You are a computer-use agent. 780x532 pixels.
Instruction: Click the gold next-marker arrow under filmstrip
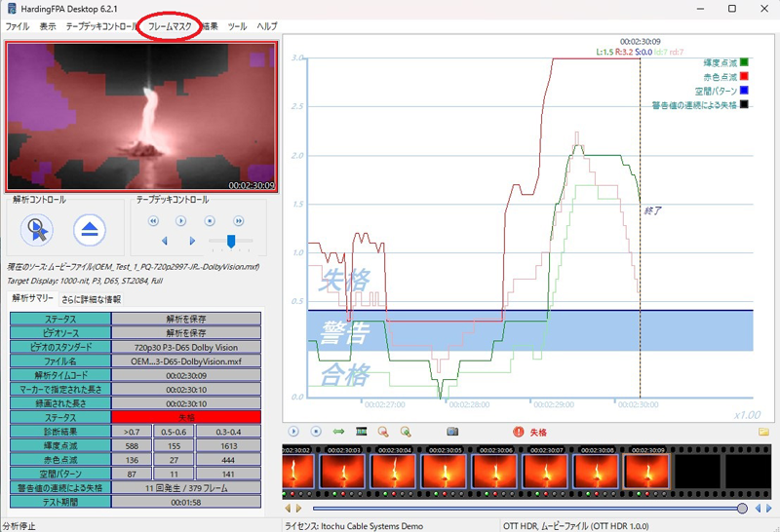298,509
